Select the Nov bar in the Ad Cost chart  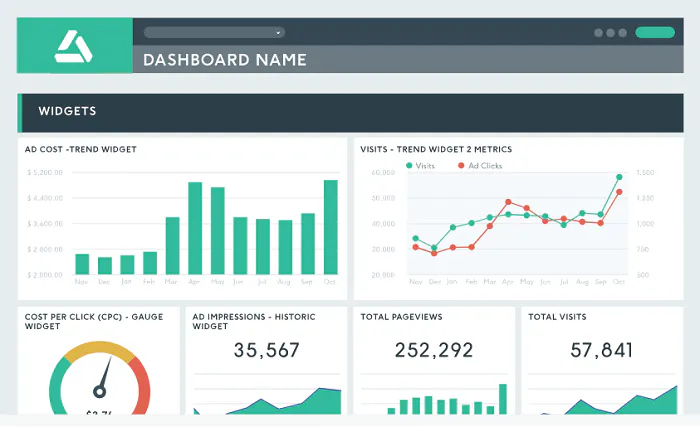[82, 264]
